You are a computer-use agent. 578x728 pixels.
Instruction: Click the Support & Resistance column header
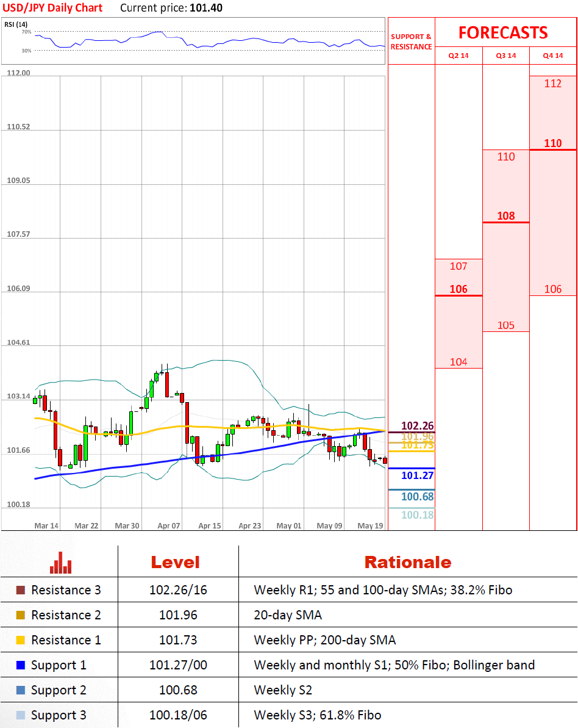point(411,41)
